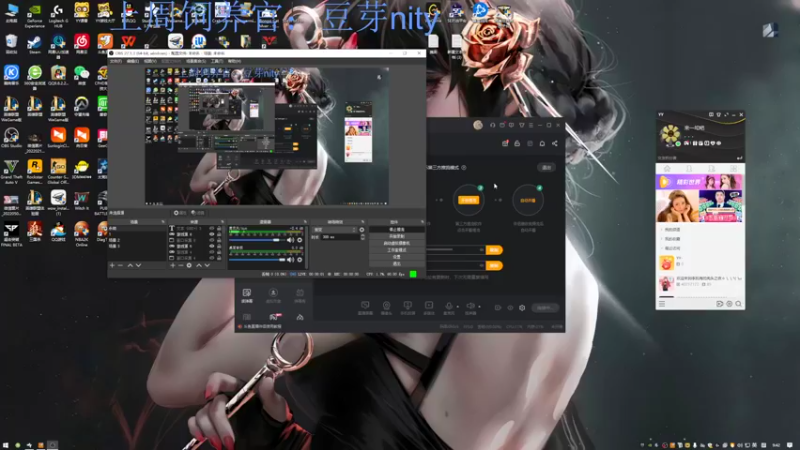Viewport: 800px width, 450px height.
Task: Select Grand Theft Auto V desktop icon
Action: point(11,171)
